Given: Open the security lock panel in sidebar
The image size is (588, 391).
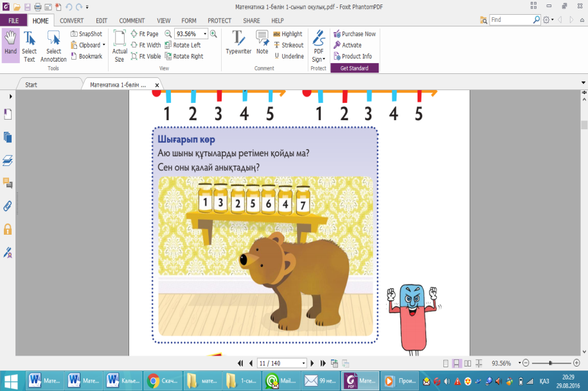Looking at the screenshot, I should 8,230.
